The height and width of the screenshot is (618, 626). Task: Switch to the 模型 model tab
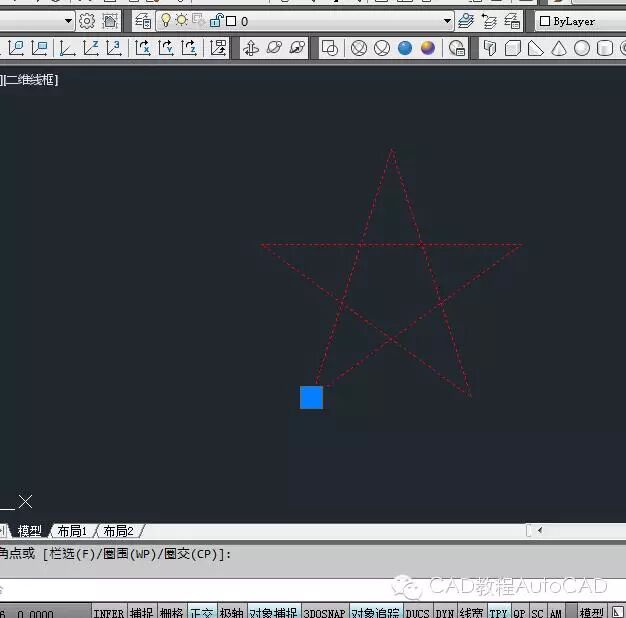(x=29, y=531)
